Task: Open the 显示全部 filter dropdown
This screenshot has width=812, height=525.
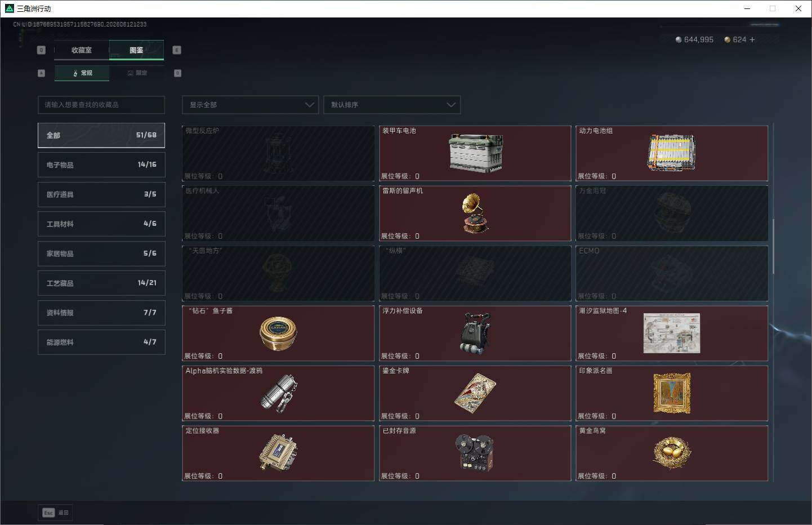Action: click(250, 105)
